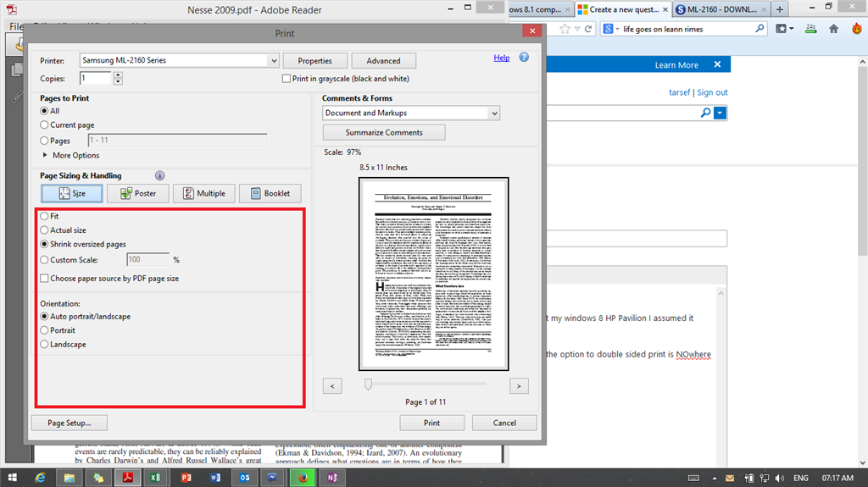
Task: Open URL history dropdown arrow in Firefox
Action: [x=577, y=29]
